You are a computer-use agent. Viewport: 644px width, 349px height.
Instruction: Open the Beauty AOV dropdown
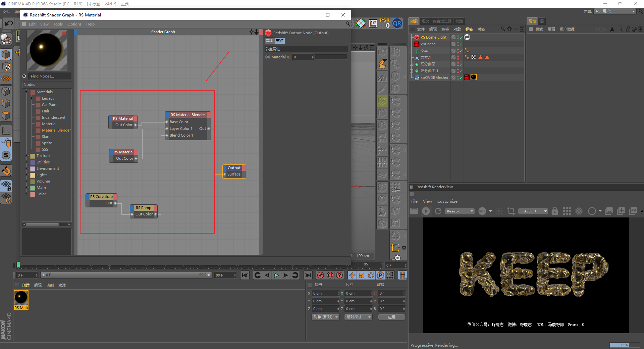click(460, 211)
